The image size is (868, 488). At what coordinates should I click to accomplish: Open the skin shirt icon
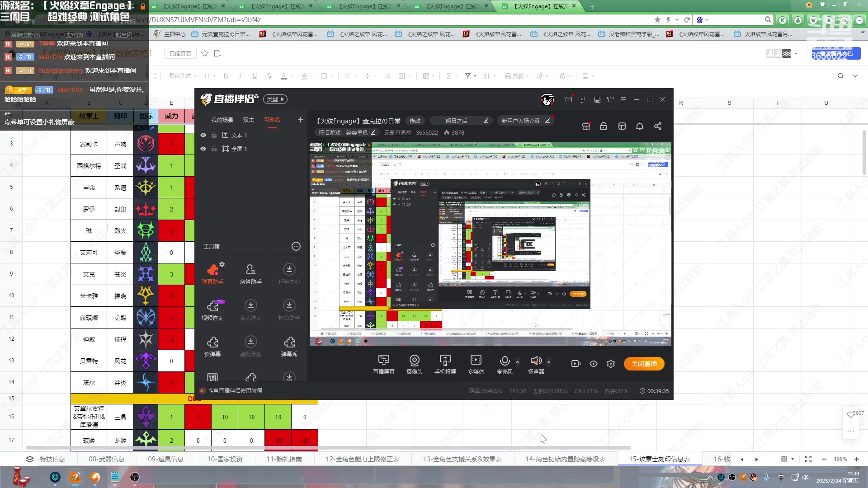coord(610,99)
